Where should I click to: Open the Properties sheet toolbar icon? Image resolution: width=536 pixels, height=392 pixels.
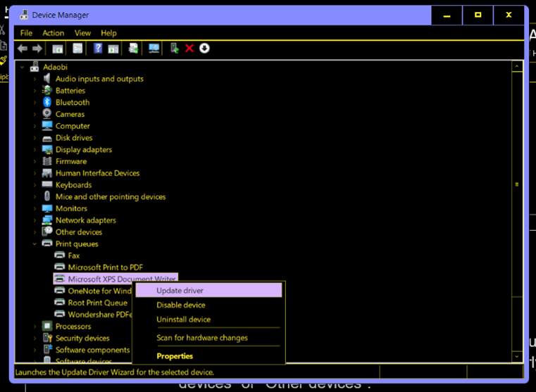pyautogui.click(x=77, y=49)
